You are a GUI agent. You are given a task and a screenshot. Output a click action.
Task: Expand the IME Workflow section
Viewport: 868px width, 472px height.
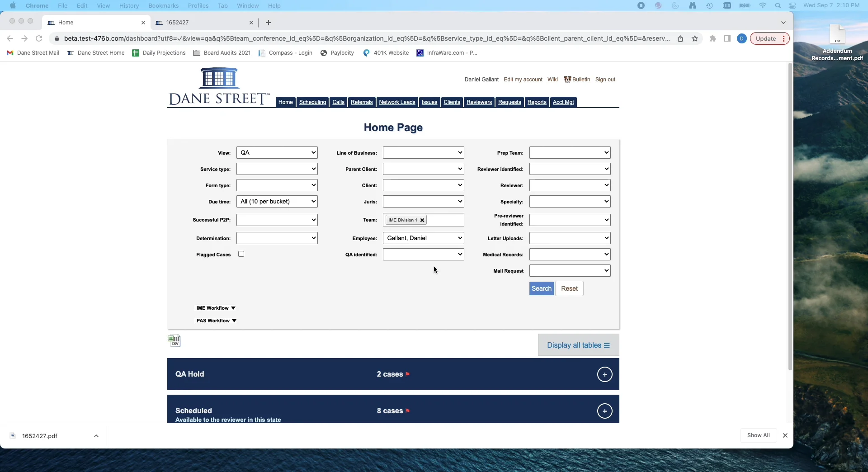216,308
